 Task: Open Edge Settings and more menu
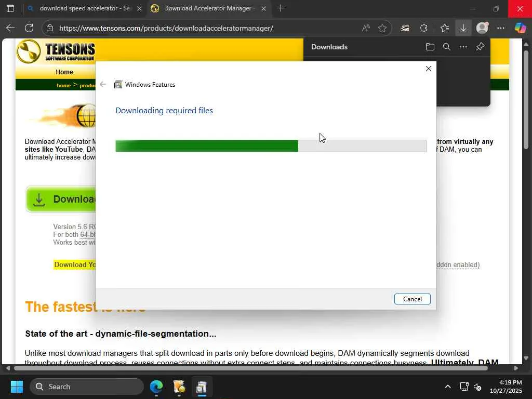click(x=501, y=28)
